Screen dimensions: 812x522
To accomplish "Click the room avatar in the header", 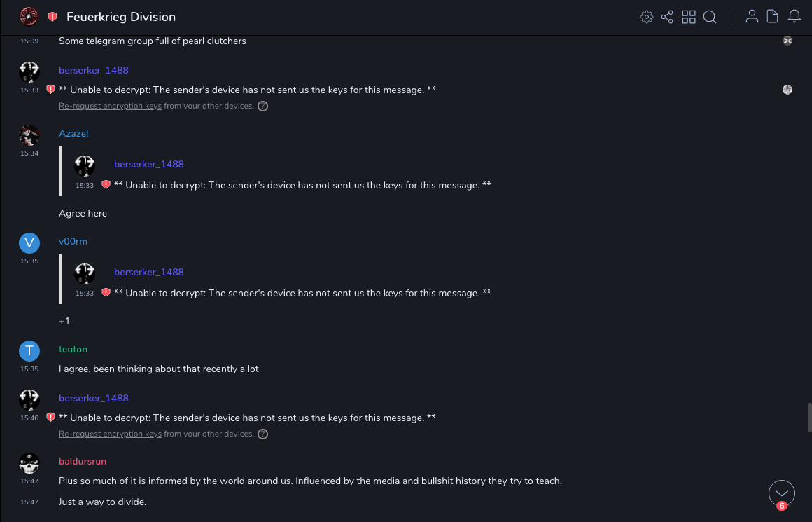I will tap(29, 16).
